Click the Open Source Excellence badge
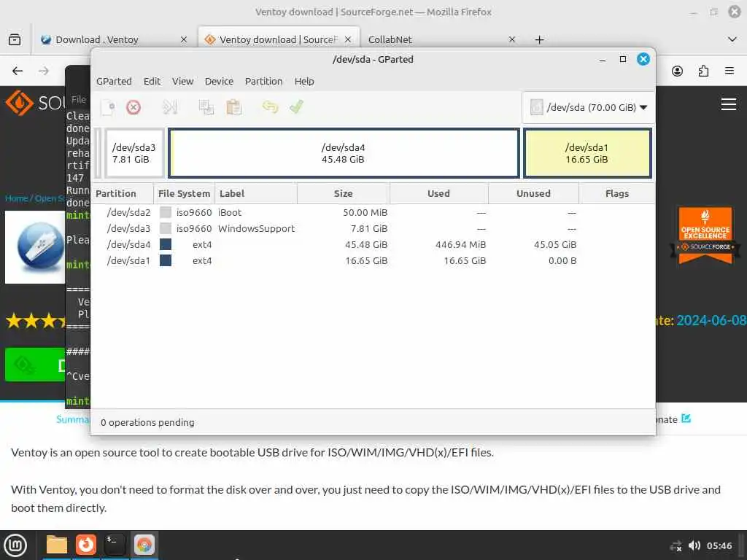The width and height of the screenshot is (747, 560). click(705, 236)
